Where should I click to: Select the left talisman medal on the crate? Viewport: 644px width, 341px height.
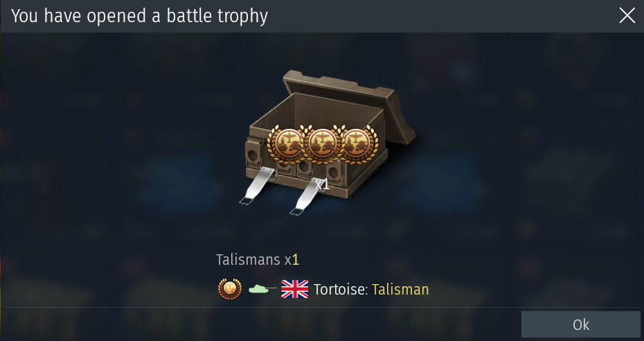click(x=287, y=144)
